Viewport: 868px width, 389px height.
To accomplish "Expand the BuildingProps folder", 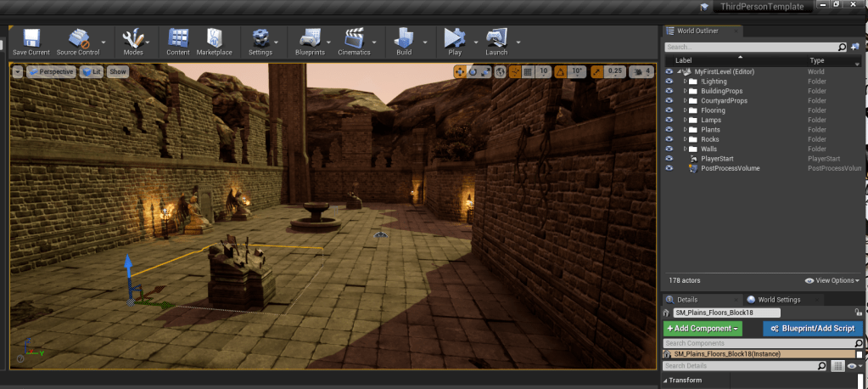I will coord(686,91).
